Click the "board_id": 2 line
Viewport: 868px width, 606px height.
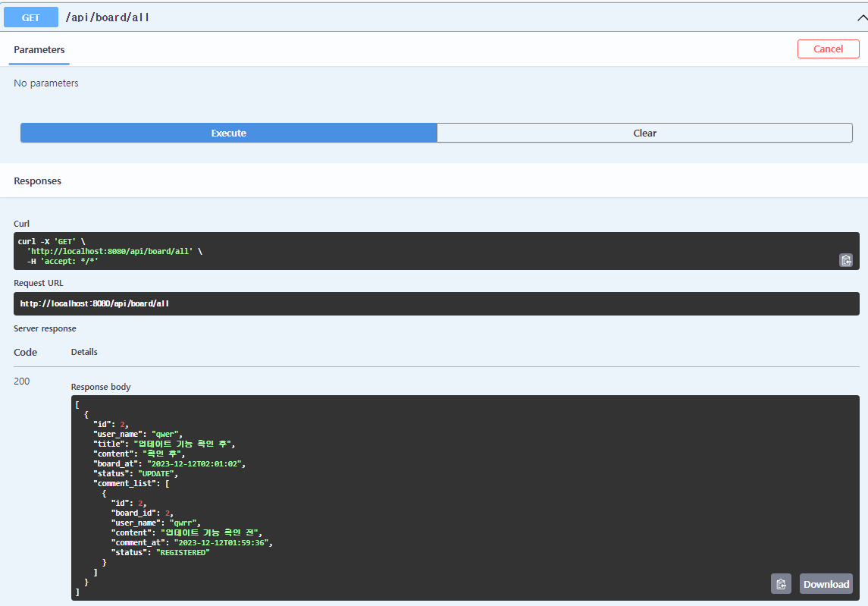point(143,513)
